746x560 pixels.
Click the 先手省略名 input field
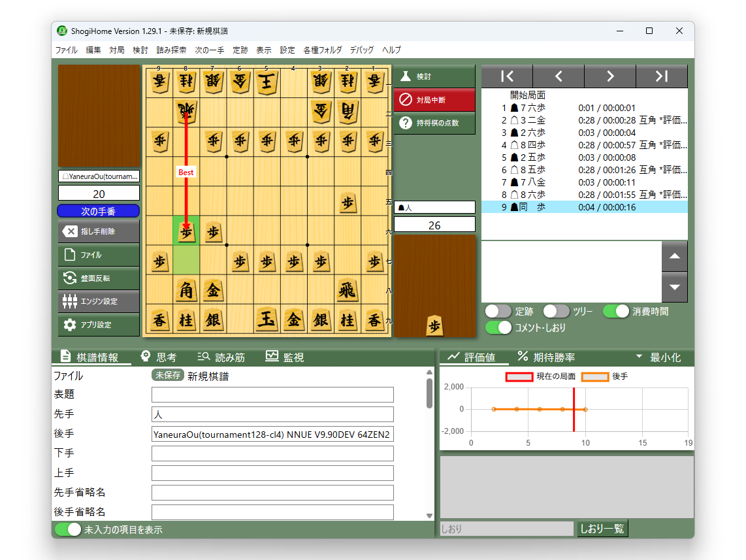click(272, 493)
